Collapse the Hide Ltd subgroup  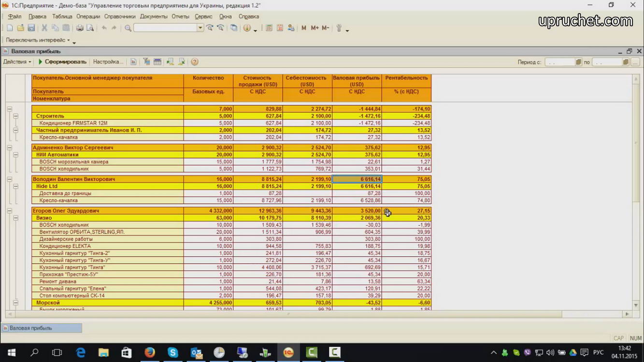coord(15,186)
